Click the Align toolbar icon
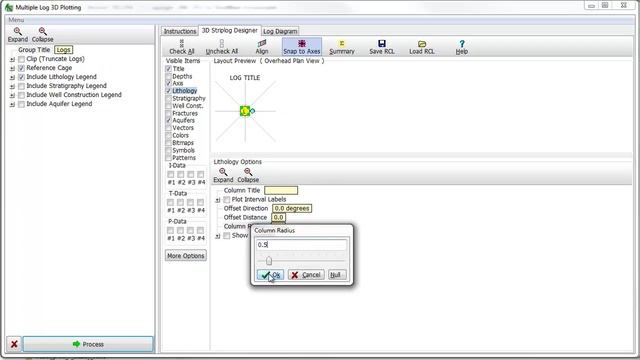This screenshot has width=640, height=360. [x=262, y=43]
